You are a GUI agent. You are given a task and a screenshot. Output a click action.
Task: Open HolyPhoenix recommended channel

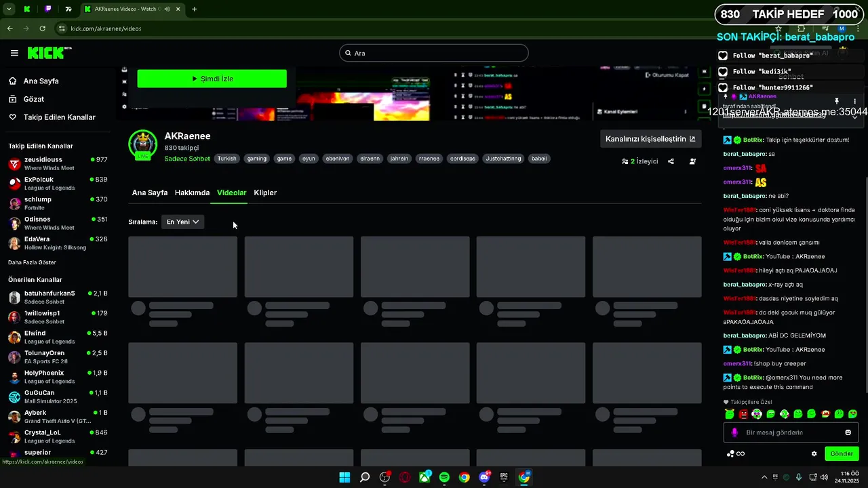pos(58,376)
